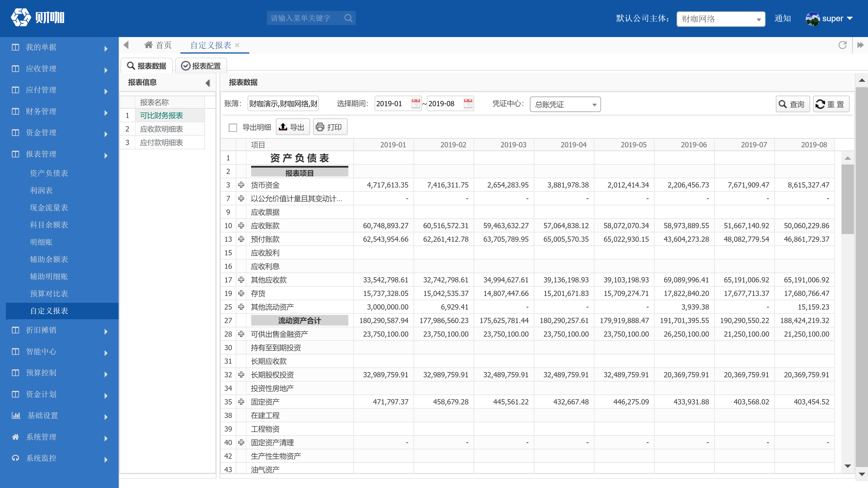Expand the 固定资产清理 row plus icon
The image size is (868, 488).
point(241,442)
